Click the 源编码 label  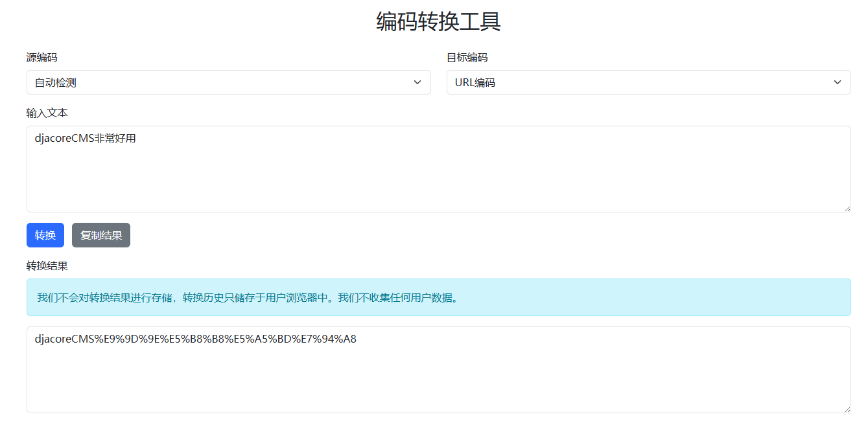[x=41, y=57]
